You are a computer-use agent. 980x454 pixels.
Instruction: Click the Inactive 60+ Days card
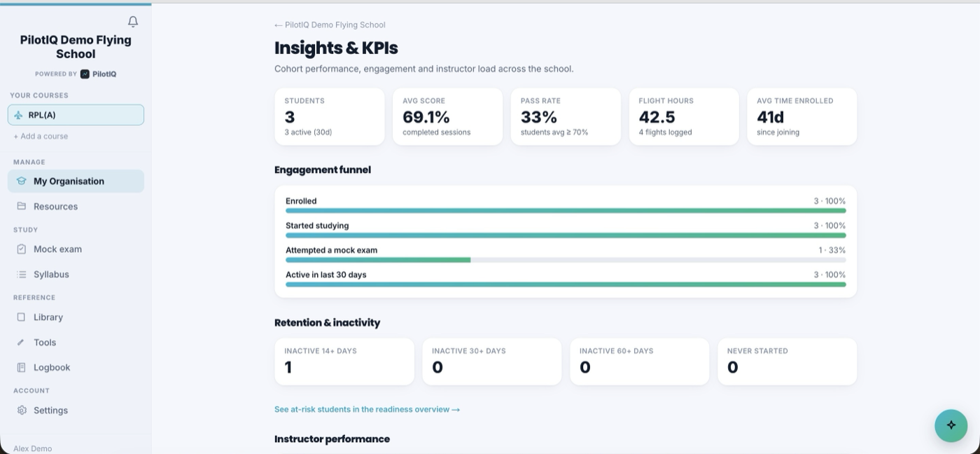click(x=639, y=362)
